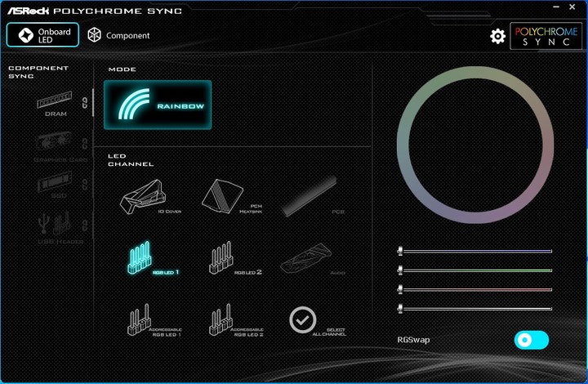
Task: Select the SSD component icon
Action: pyautogui.click(x=55, y=182)
